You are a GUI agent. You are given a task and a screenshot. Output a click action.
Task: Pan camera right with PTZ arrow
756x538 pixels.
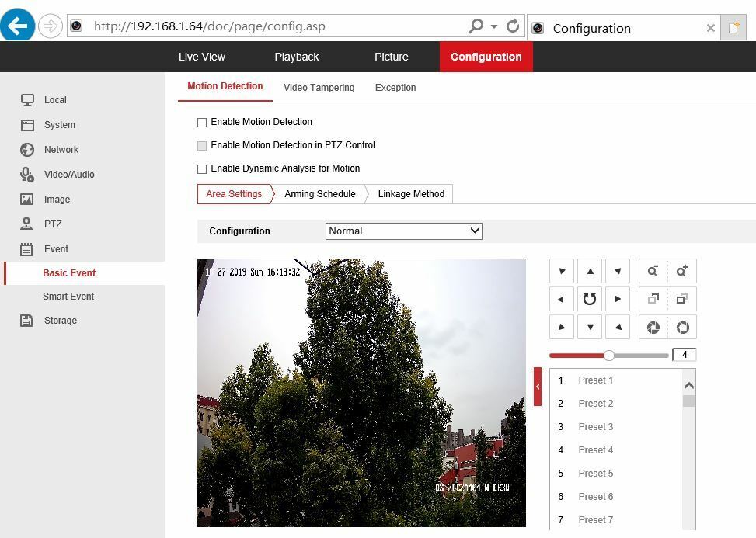click(x=618, y=299)
